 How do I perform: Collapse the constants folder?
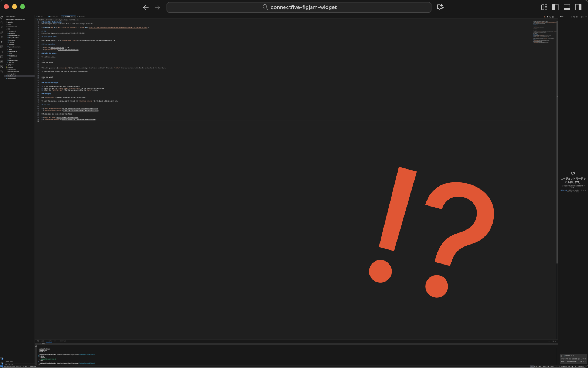click(11, 45)
